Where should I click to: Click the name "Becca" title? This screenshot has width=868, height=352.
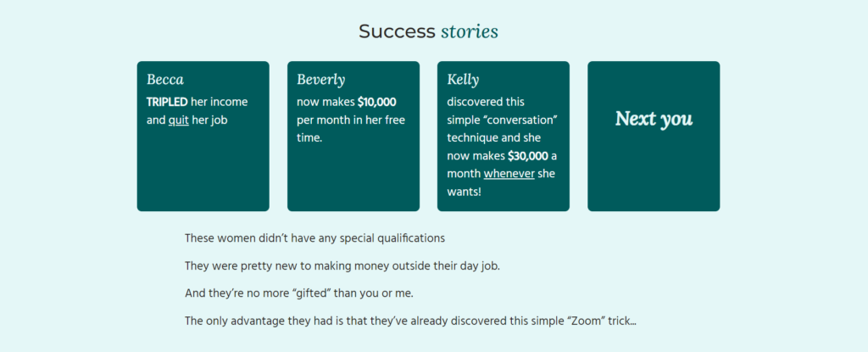coord(165,80)
